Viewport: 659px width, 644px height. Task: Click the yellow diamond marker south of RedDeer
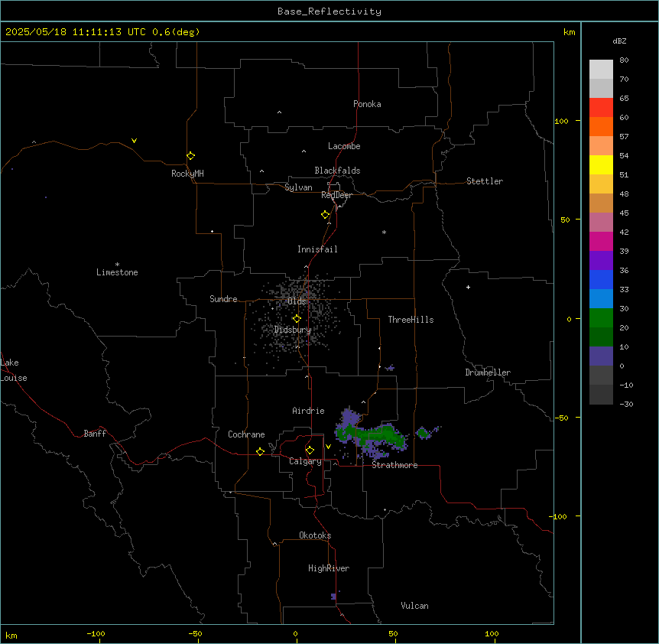(x=325, y=215)
